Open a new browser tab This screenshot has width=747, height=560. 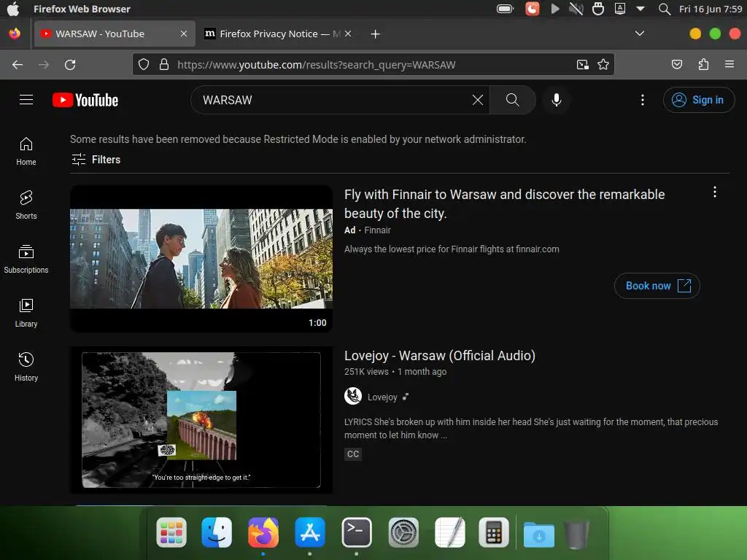click(376, 34)
